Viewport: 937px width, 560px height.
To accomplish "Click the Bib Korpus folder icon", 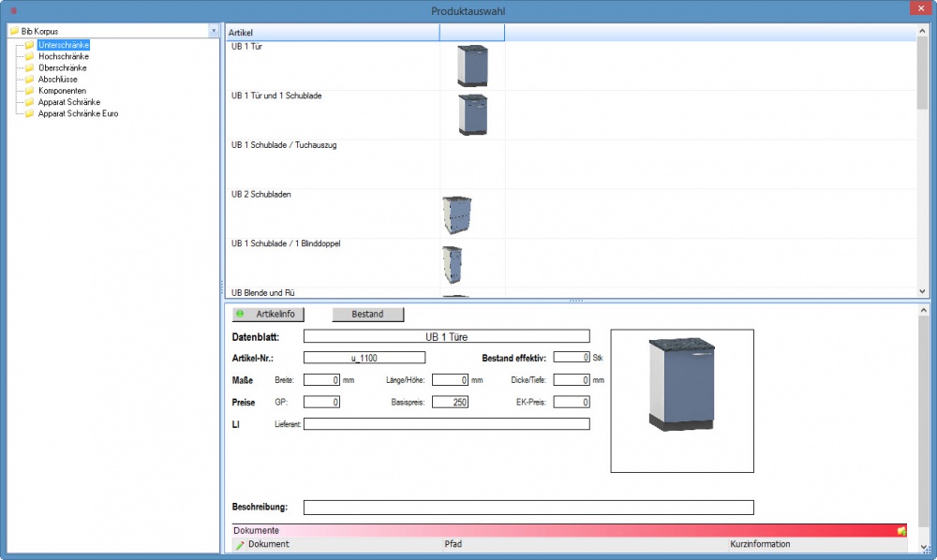I will coord(14,31).
